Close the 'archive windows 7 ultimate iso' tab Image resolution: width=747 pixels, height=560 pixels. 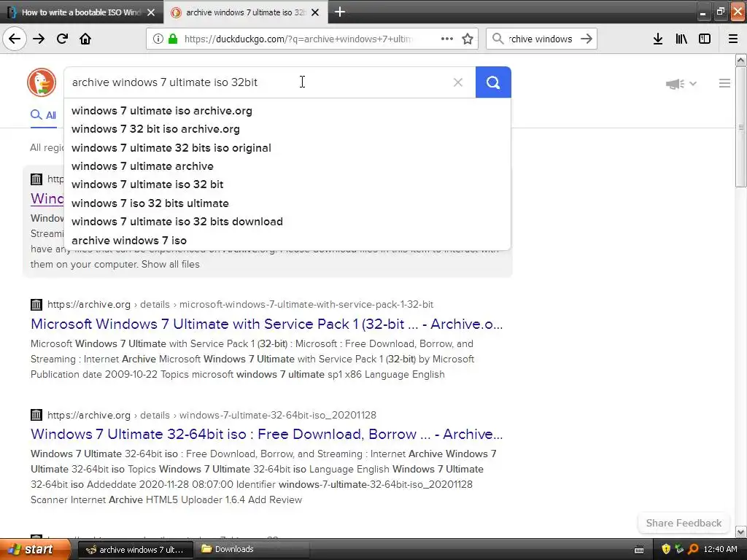point(315,12)
